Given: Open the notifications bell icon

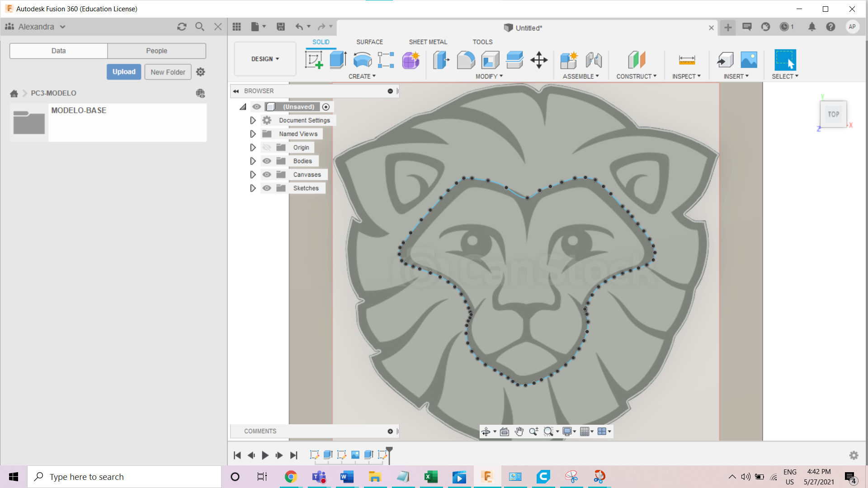Looking at the screenshot, I should click(812, 27).
